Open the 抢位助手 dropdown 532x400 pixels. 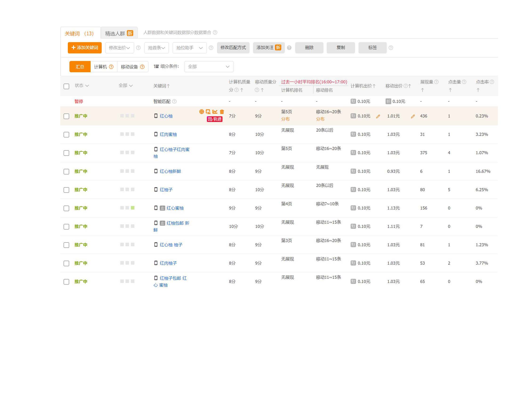[x=189, y=48]
